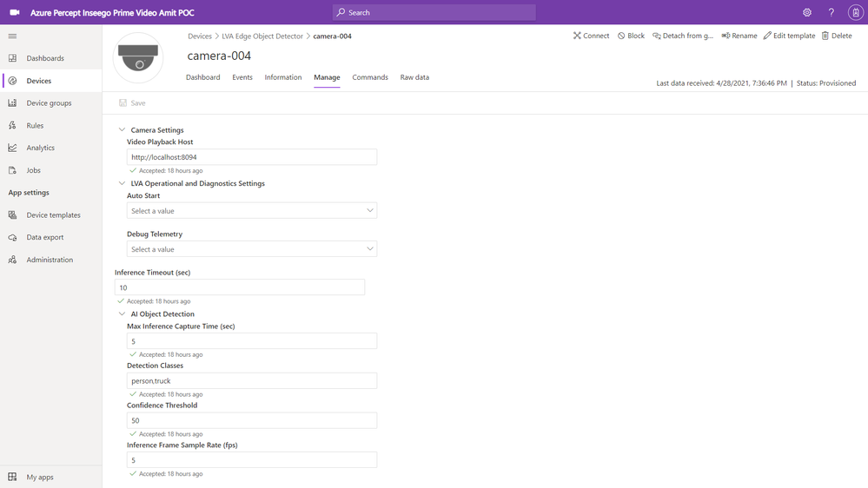Click the Video Playback Host field
Screen dimensions: 868x488
click(x=252, y=157)
